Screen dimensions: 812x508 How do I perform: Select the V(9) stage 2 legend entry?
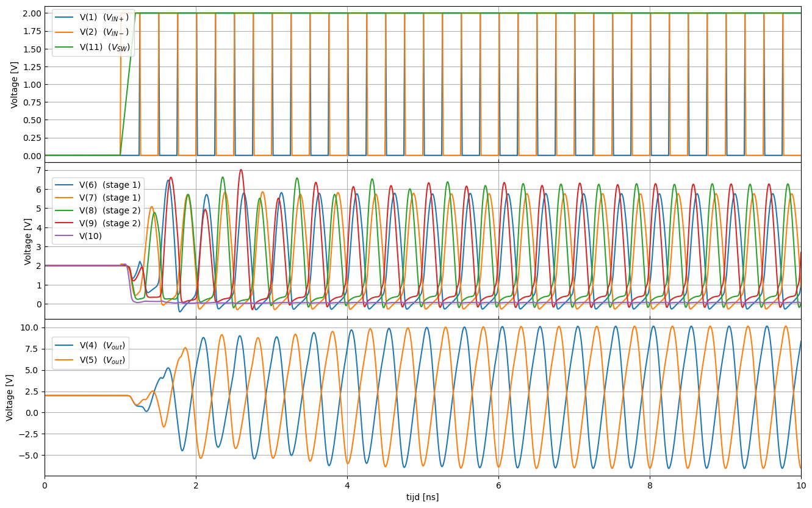110,223
